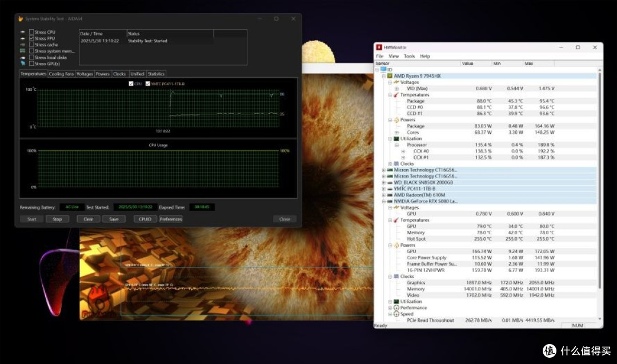Screen dimensions: 617x364
Task: Click the memory module icon beside Stress system memory
Action: pyautogui.click(x=22, y=51)
